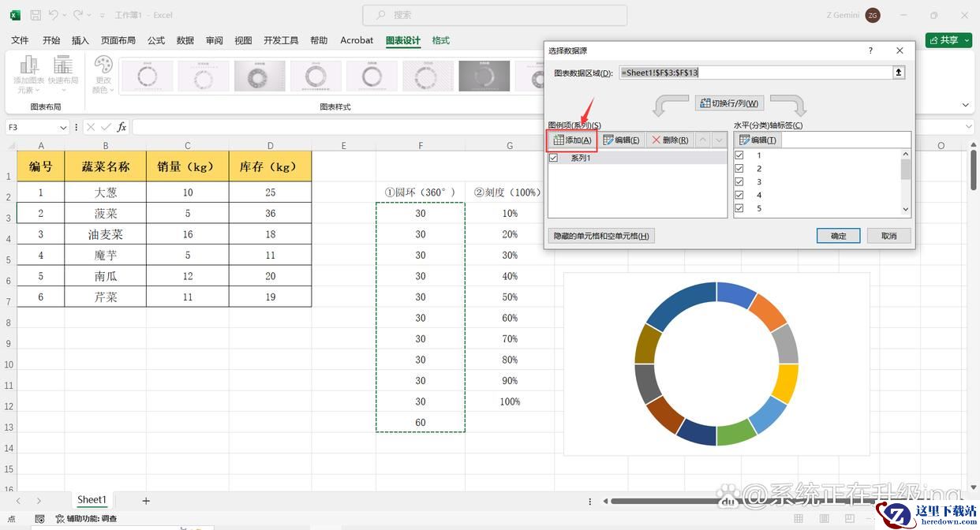This screenshot has width=980, height=530.
Task: Click the Insert Function fx icon
Action: click(x=122, y=127)
